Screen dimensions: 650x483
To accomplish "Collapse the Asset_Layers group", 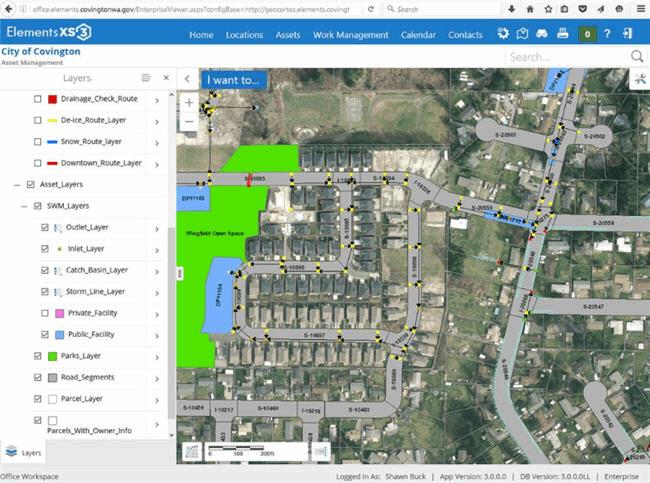I will pos(17,185).
